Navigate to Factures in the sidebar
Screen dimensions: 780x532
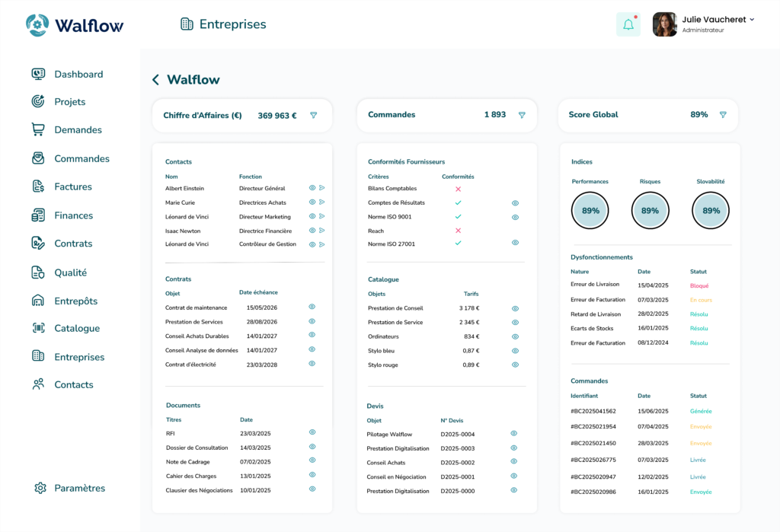pyautogui.click(x=72, y=187)
